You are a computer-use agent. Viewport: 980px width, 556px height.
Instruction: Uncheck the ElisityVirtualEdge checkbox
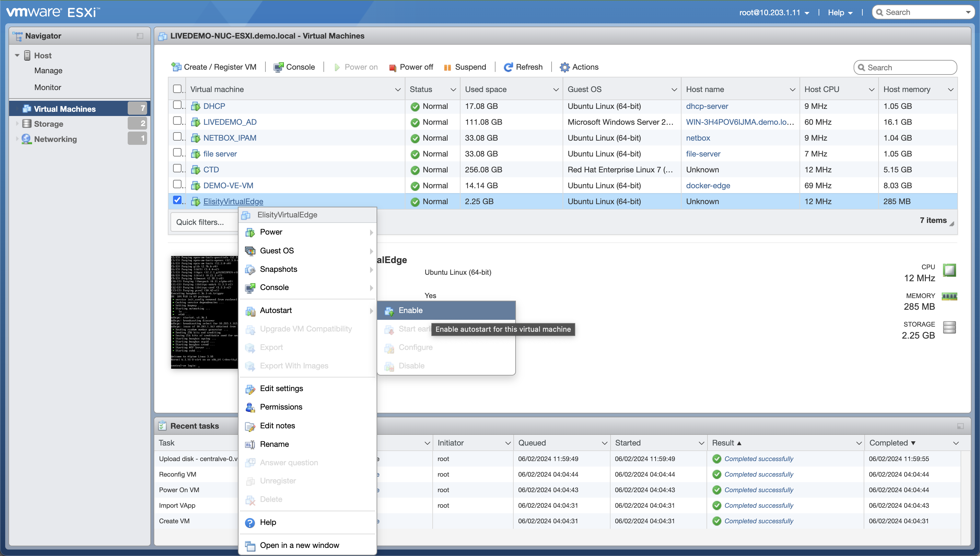[177, 200]
